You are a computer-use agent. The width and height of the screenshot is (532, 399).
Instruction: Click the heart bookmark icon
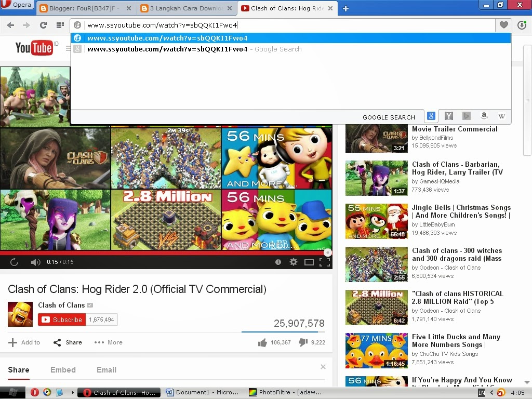pyautogui.click(x=503, y=25)
